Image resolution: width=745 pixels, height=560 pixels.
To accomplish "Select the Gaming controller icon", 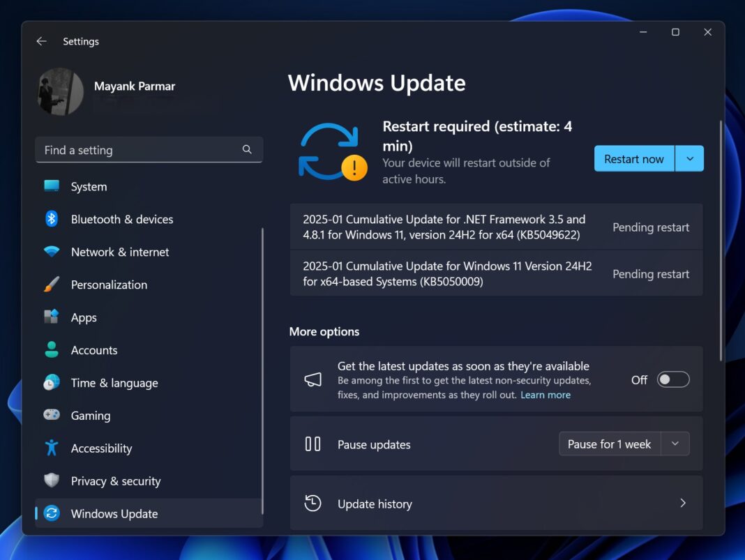I will [52, 415].
